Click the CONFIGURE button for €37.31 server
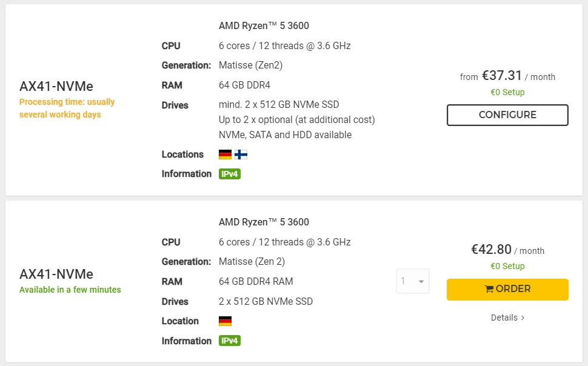 (x=507, y=115)
